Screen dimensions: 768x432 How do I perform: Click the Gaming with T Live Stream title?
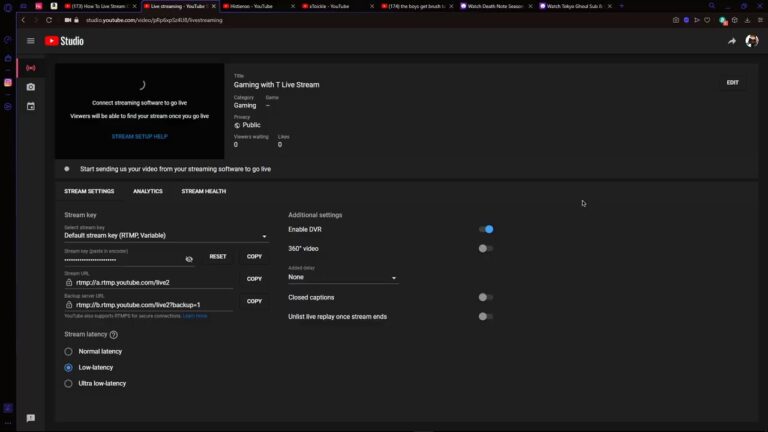[x=276, y=85]
